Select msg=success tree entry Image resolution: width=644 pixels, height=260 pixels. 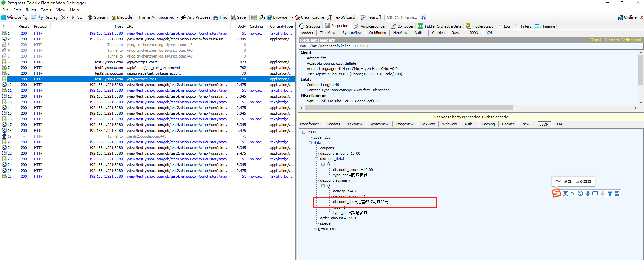[x=325, y=229]
